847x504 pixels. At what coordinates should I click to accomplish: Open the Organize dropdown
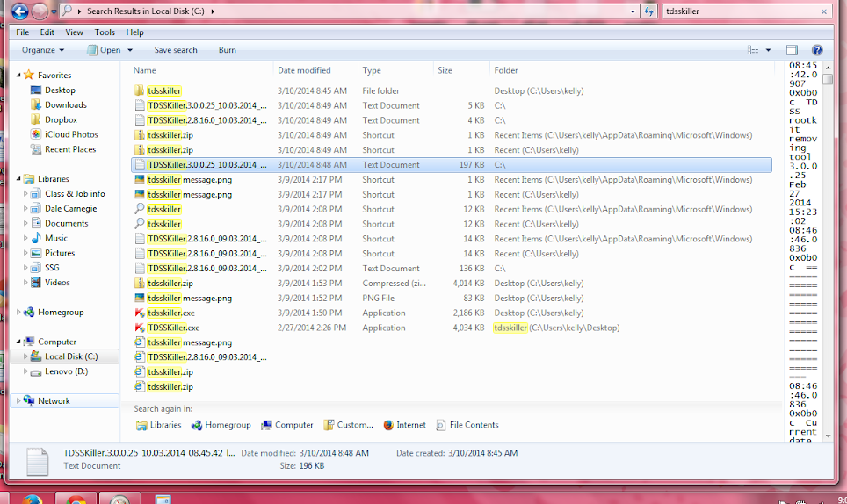(x=43, y=50)
